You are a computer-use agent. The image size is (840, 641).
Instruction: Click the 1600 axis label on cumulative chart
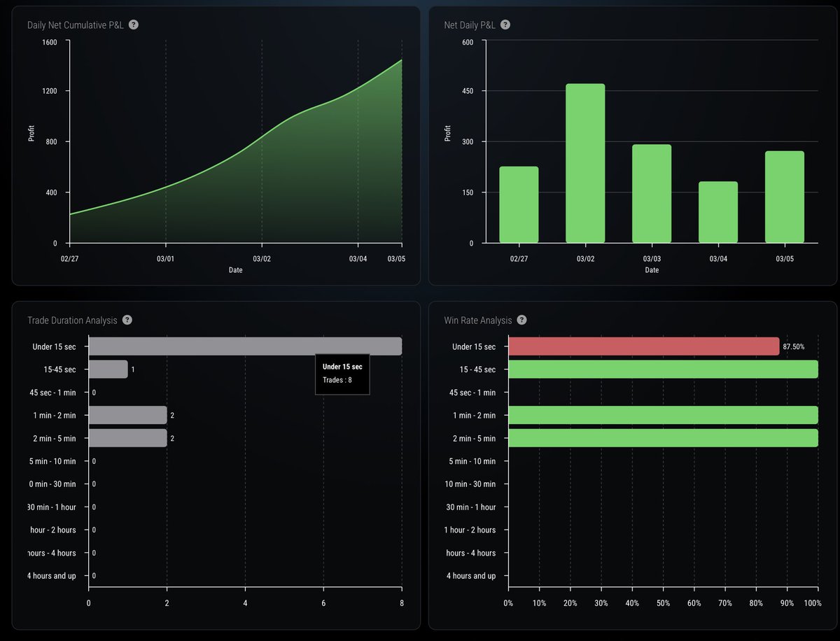point(51,41)
